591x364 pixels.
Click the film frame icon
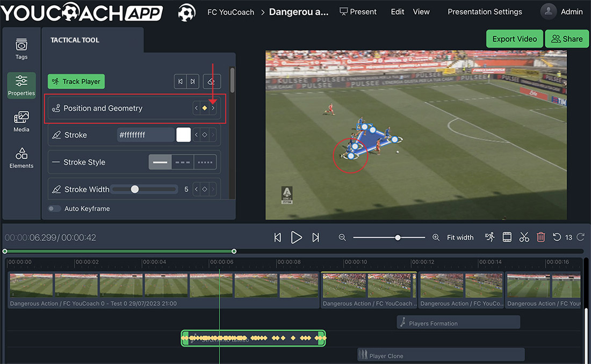pyautogui.click(x=507, y=237)
